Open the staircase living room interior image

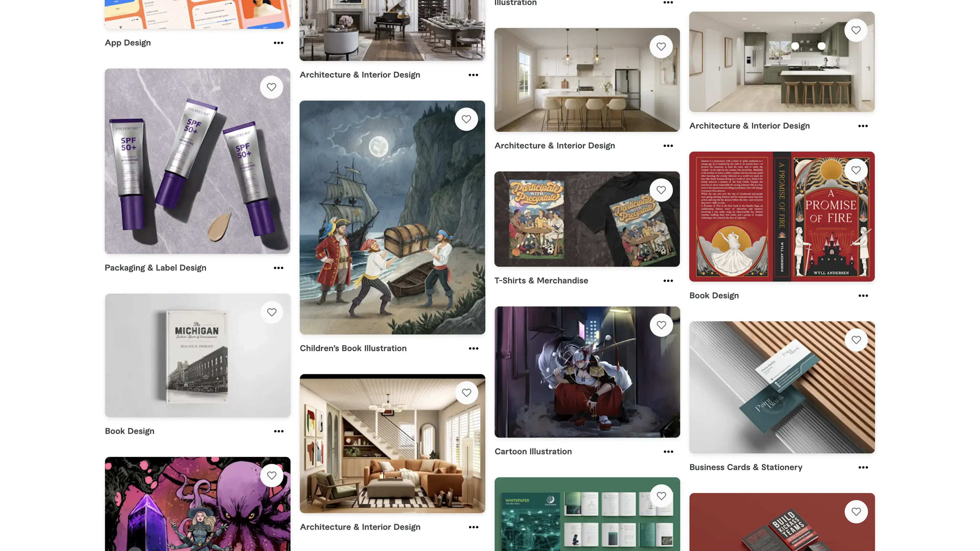[x=392, y=444]
